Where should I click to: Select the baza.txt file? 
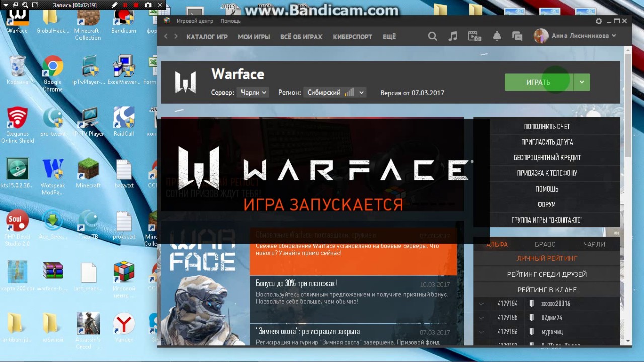click(x=123, y=173)
